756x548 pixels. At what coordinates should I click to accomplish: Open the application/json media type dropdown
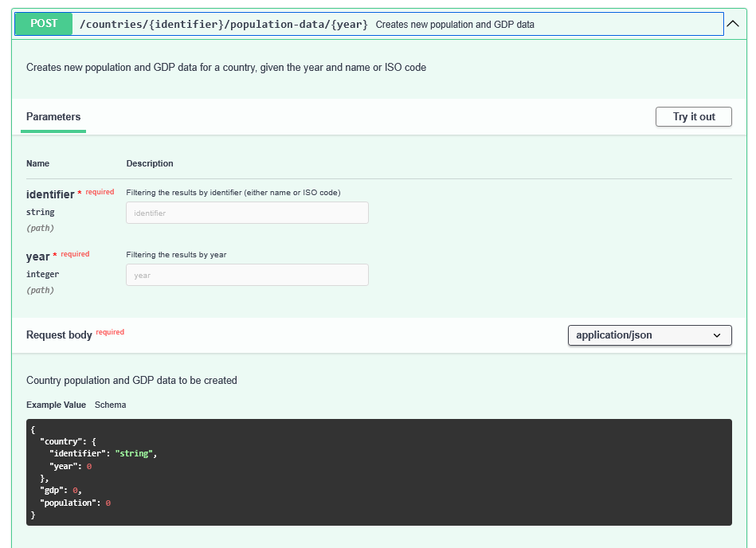click(649, 335)
